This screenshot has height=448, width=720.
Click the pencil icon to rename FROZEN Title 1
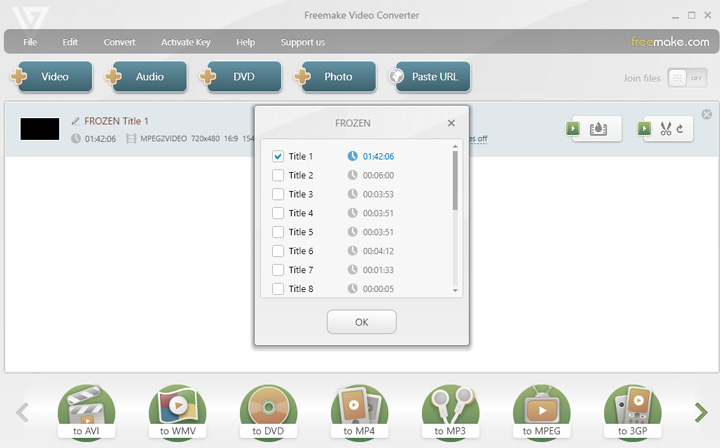click(x=76, y=121)
